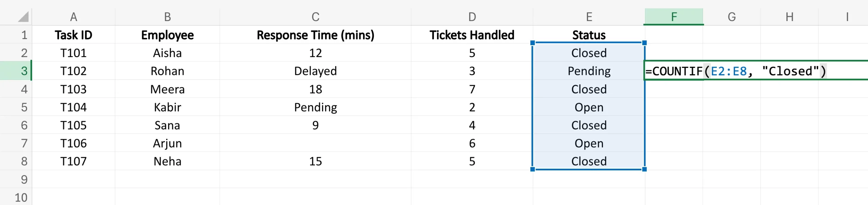Select the column C header
This screenshot has height=205, width=868.
[x=315, y=17]
